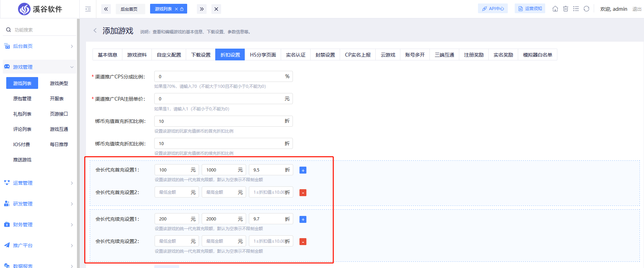Image resolution: width=644 pixels, height=268 pixels.
Task: Close the 游戏列表 tab
Action: 176,9
